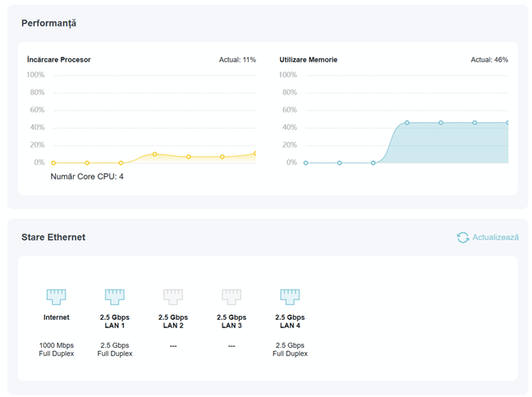Click the 'Număr Core CPU: 4' label
This screenshot has height=397, width=532.
(x=87, y=176)
